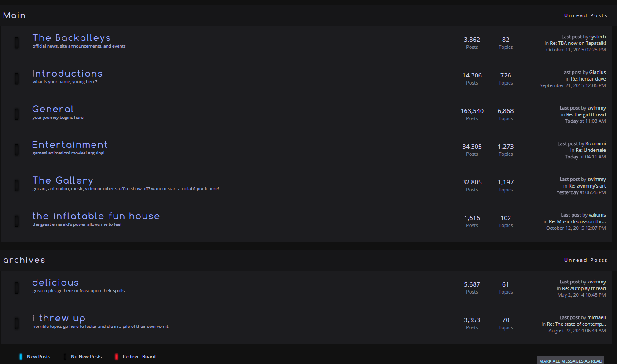Mark all messages as read
The height and width of the screenshot is (364, 617).
[571, 361]
